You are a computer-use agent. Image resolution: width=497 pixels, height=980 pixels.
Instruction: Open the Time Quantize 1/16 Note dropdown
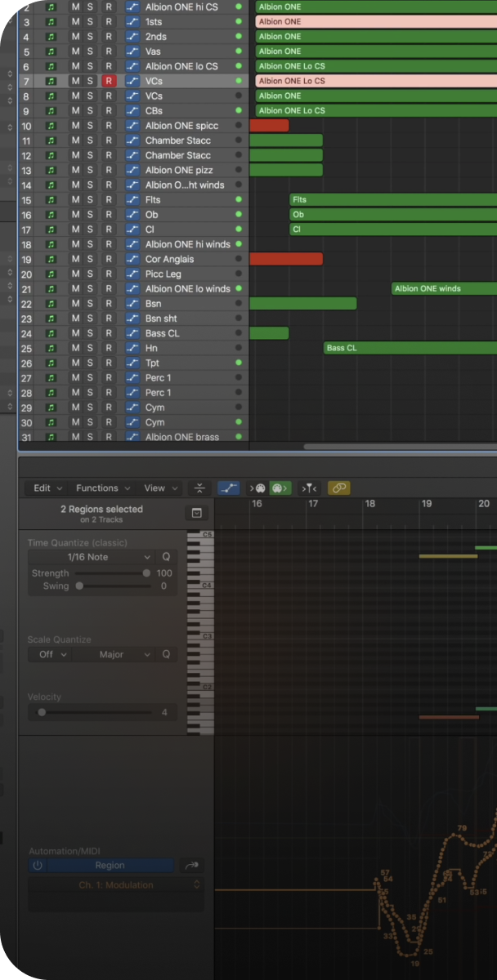pos(91,557)
